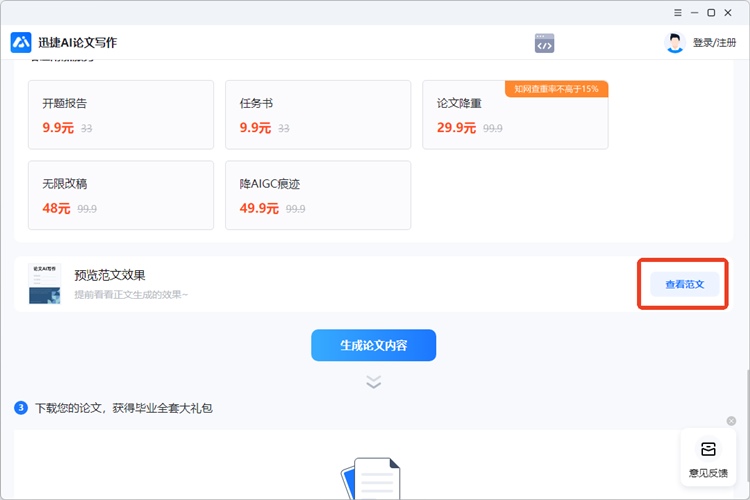The image size is (750, 500).
Task: Open the hamburger menu in title bar
Action: 679,13
